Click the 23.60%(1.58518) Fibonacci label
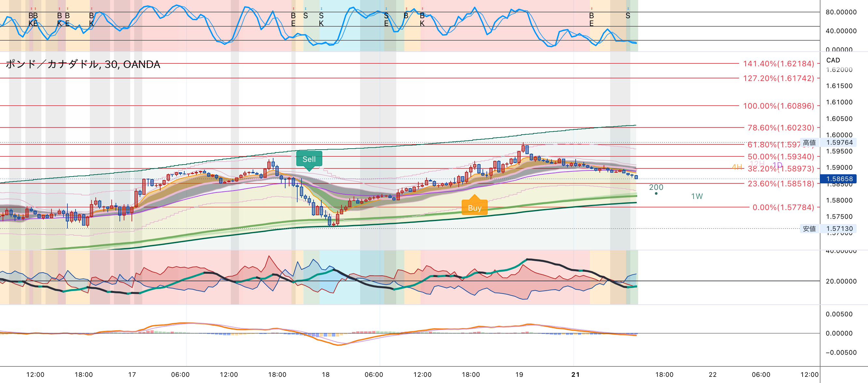The image size is (868, 383). 780,184
